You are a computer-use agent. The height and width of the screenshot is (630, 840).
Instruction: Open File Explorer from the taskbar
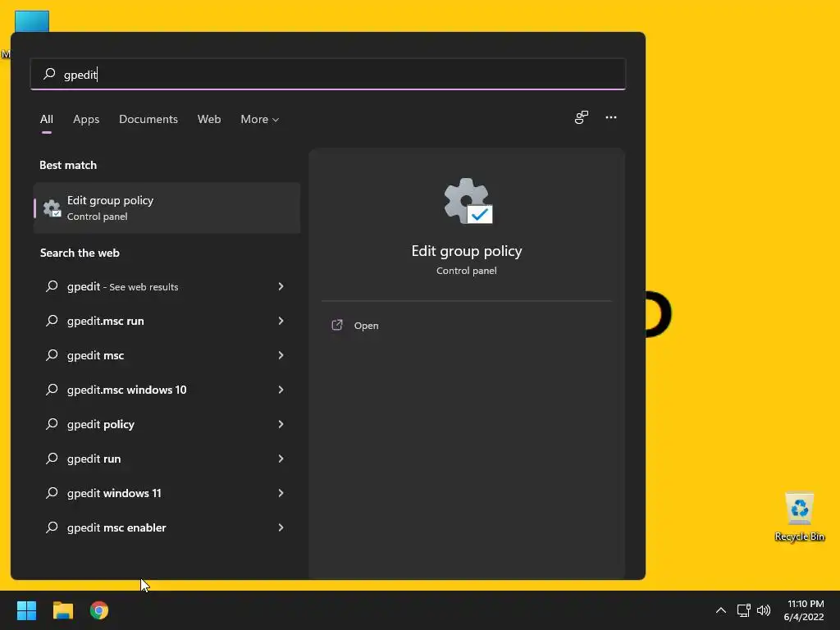pos(63,610)
